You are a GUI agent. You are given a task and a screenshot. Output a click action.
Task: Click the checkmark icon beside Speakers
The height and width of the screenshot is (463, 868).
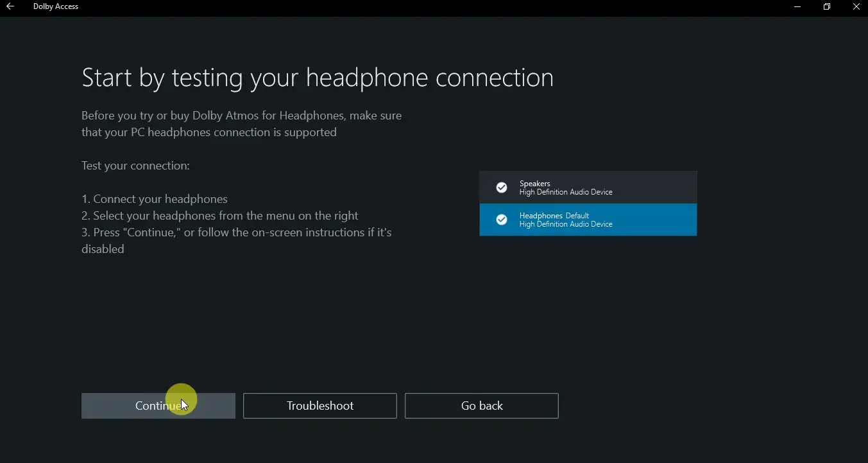tap(502, 188)
